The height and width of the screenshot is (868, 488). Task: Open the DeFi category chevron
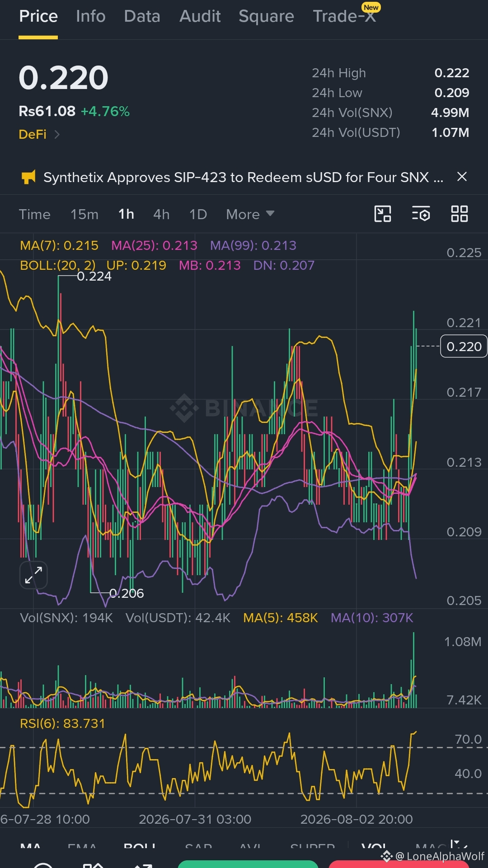click(57, 134)
